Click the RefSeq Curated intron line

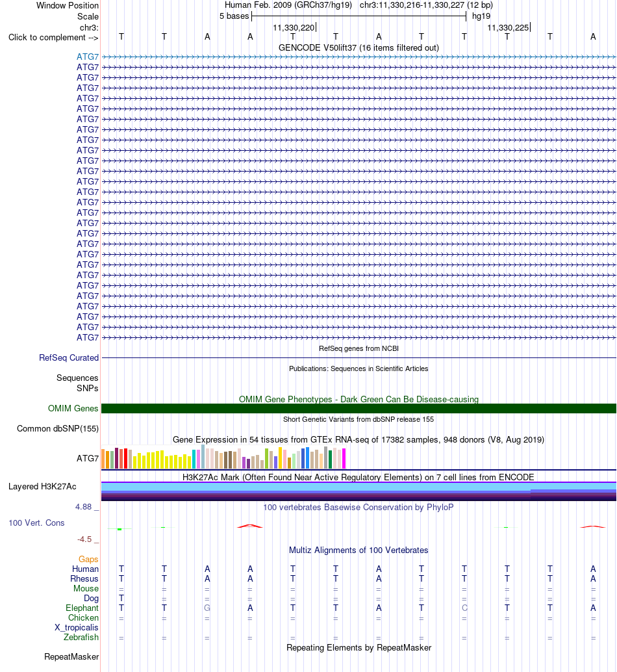[359, 357]
